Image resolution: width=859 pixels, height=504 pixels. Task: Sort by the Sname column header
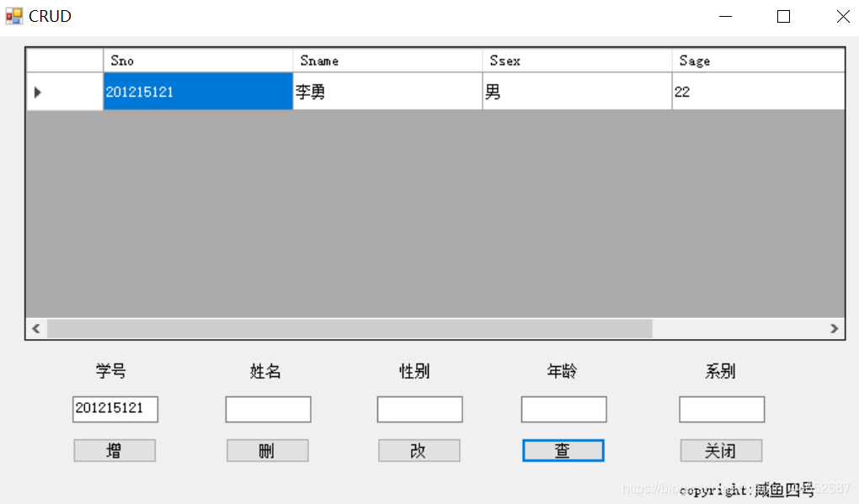387,61
